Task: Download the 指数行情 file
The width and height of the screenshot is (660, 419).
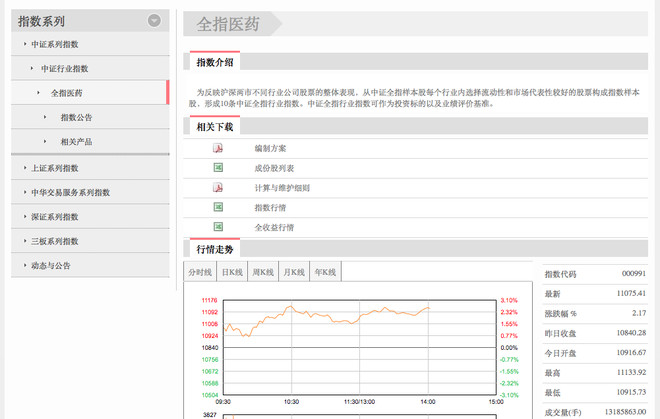Action: coord(270,208)
